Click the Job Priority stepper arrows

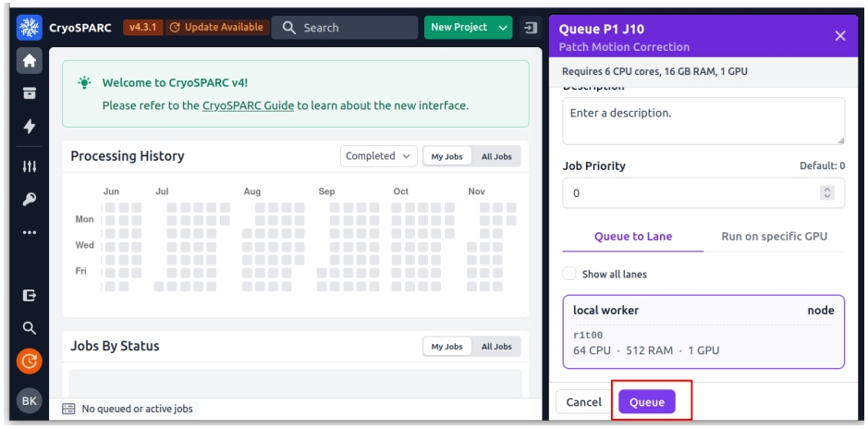coord(826,193)
